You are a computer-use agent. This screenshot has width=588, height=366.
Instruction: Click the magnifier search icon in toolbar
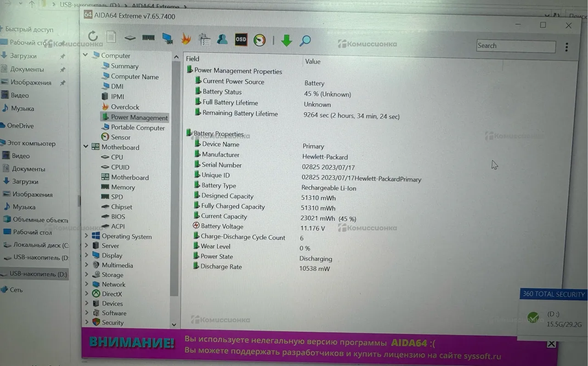(x=305, y=41)
